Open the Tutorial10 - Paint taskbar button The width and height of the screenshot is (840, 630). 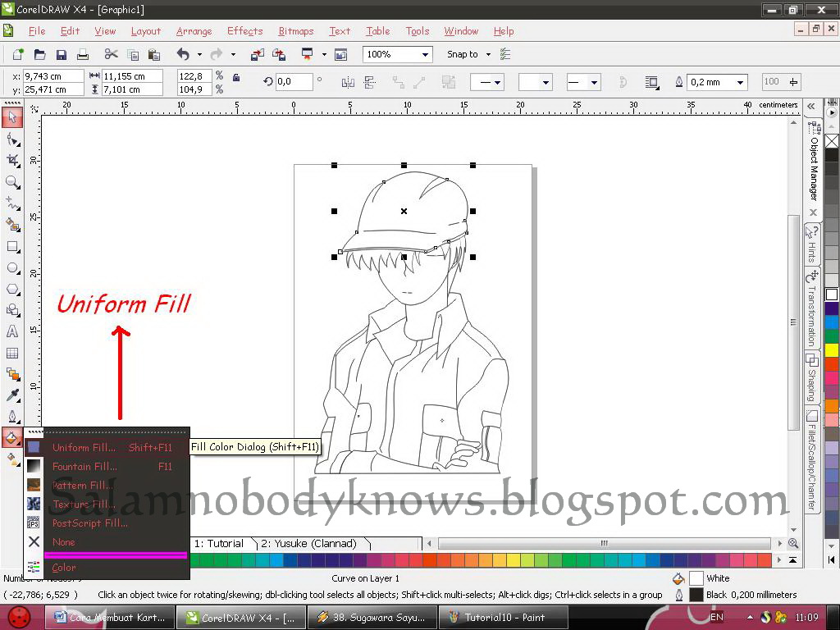[504, 618]
